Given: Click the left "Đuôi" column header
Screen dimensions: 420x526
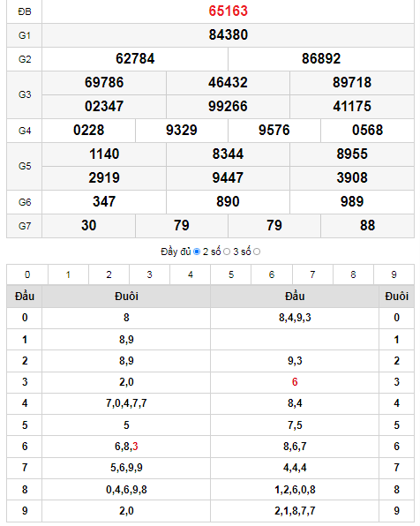Looking at the screenshot, I should pos(126,297).
